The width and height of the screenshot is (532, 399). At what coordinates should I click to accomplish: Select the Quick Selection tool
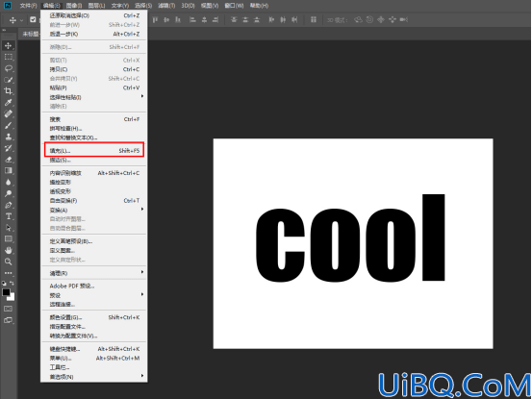(9, 80)
